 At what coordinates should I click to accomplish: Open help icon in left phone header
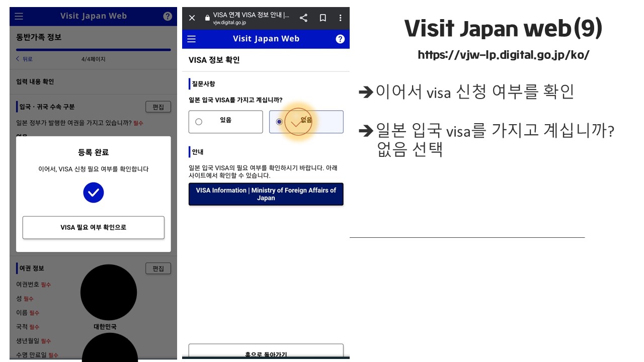tap(168, 16)
